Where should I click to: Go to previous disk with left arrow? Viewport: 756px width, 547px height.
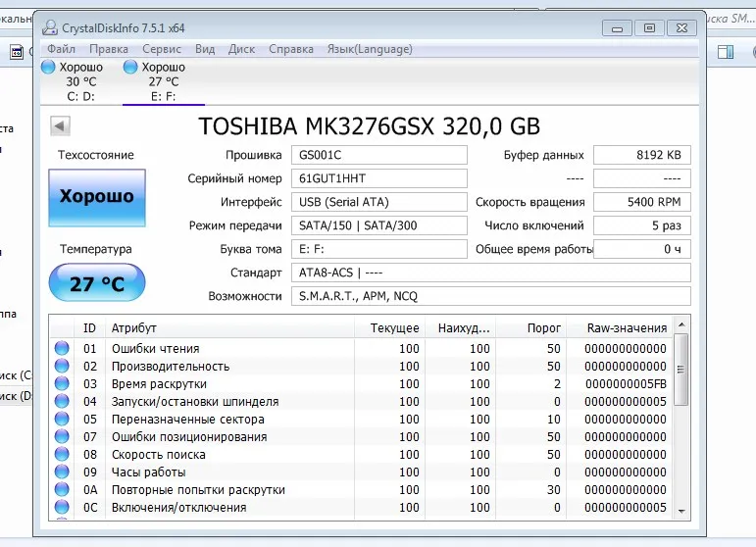coord(60,126)
